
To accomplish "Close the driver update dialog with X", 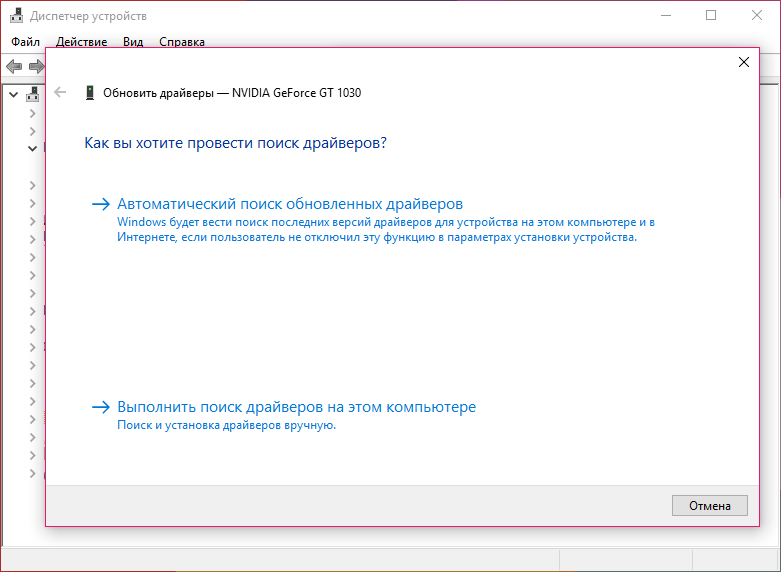I will coord(744,62).
